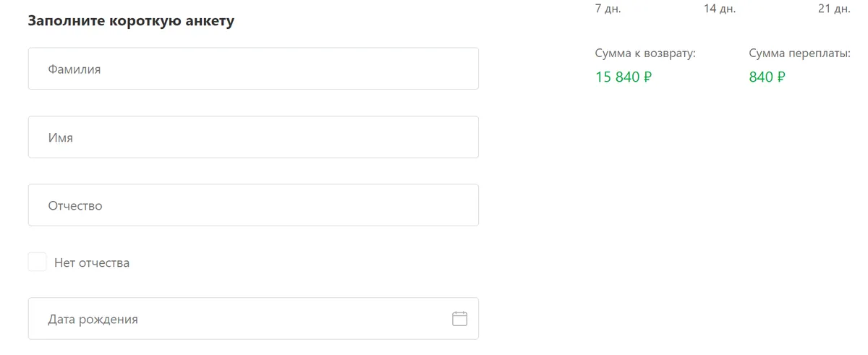Click the Нет отчества label text
This screenshot has height=355, width=868.
click(92, 262)
